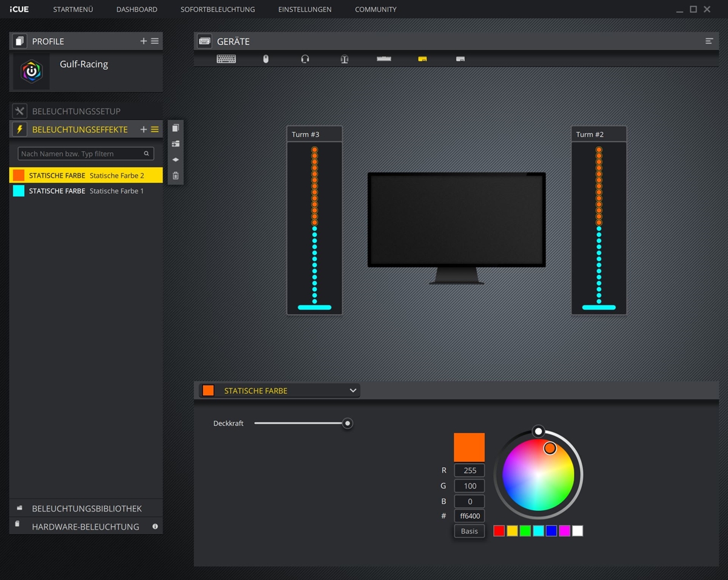Select the mouse device icon
Screen dimensions: 728x580
tap(266, 59)
